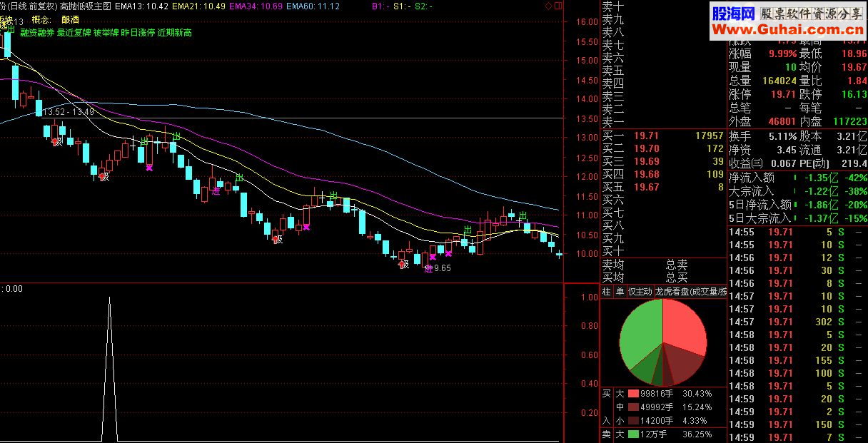Click the 5日净流入额 -1.86亿 row
868x443 pixels.
[x=798, y=205]
